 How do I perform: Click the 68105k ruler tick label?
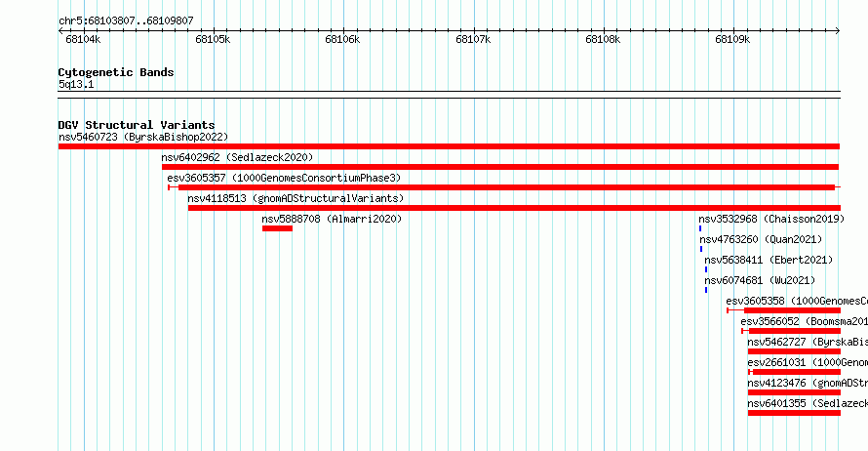pyautogui.click(x=213, y=39)
